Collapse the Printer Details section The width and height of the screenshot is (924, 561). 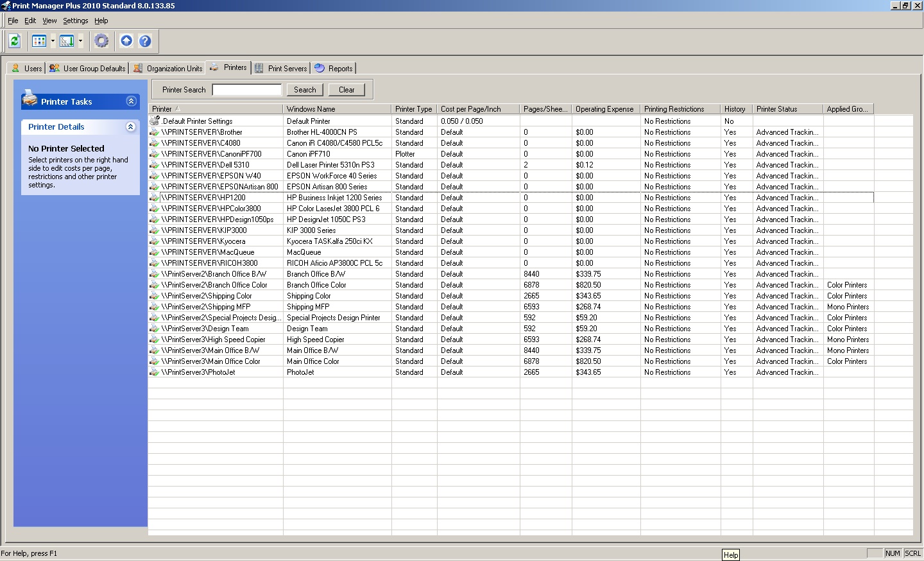point(131,127)
